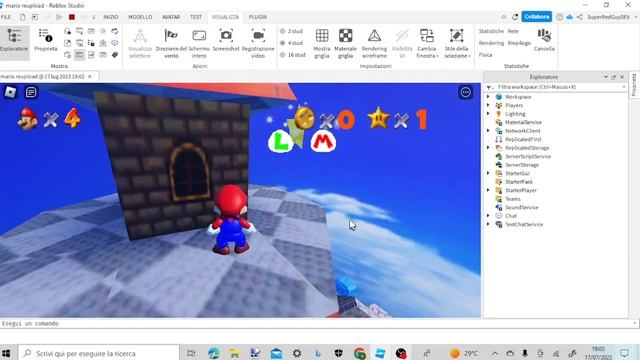The width and height of the screenshot is (640, 360).
Task: Click the Direzione del vento icon
Action: [171, 36]
